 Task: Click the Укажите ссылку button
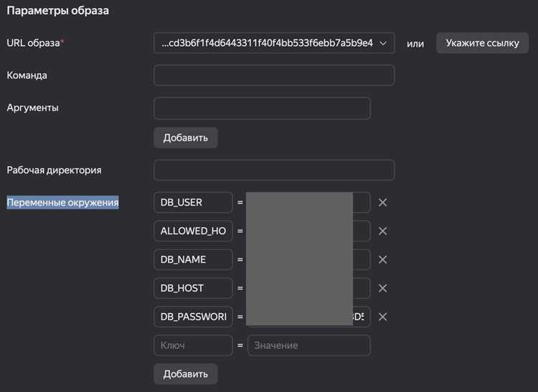tap(482, 43)
